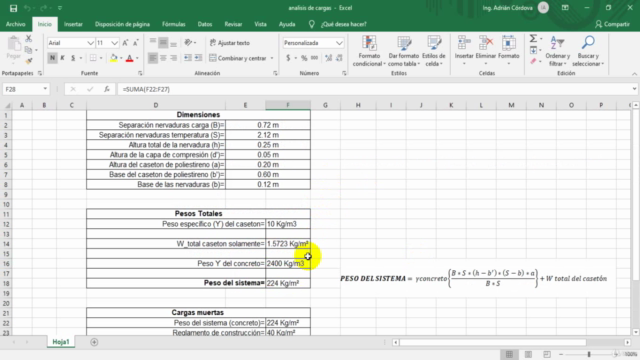
Task: Open Dar formato como tabla
Action: coord(404,51)
